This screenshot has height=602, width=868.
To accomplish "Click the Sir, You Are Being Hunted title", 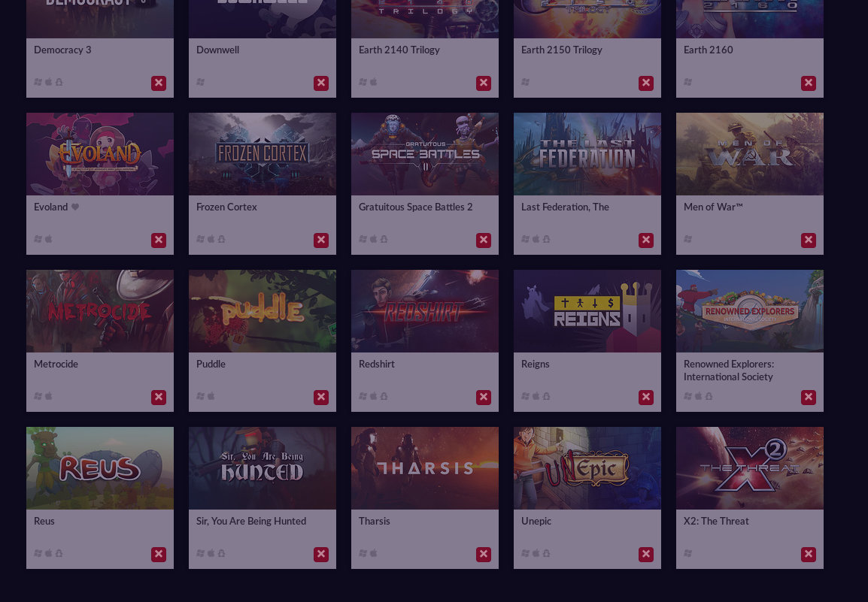I will (251, 522).
